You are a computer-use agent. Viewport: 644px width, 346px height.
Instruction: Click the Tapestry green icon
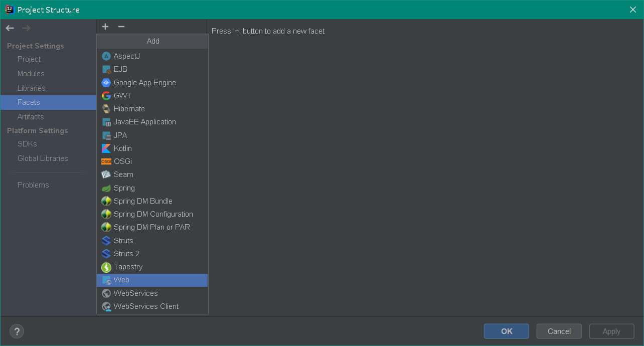(106, 267)
